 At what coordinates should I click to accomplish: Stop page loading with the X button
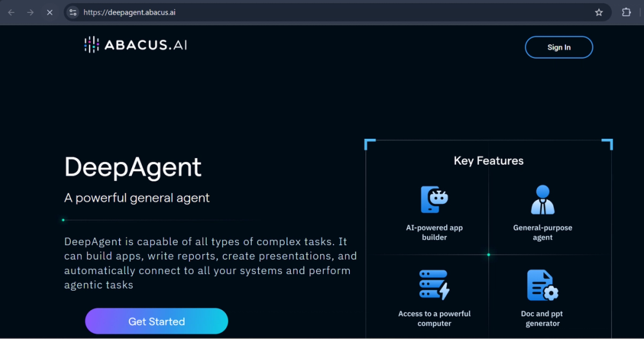click(50, 12)
